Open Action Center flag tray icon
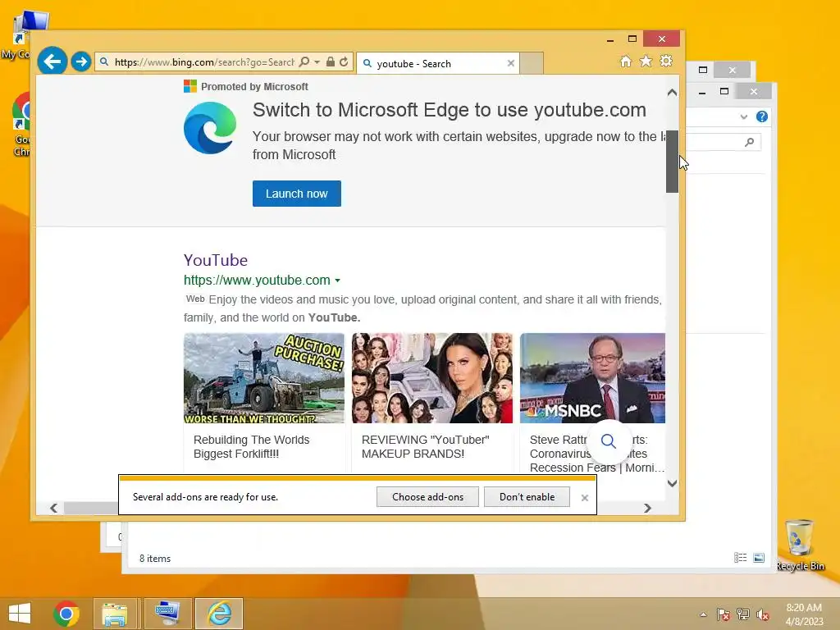The width and height of the screenshot is (840, 630). (724, 614)
